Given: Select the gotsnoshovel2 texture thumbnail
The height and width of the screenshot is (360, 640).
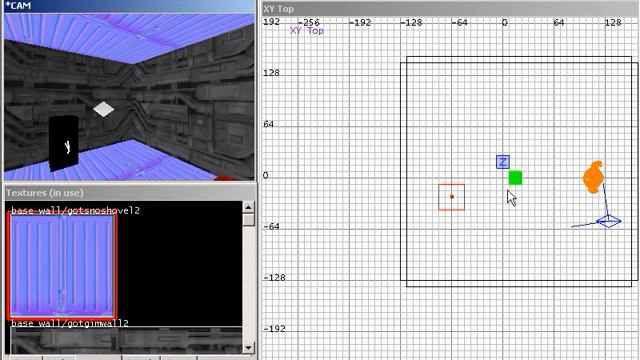Looking at the screenshot, I should pos(62,266).
